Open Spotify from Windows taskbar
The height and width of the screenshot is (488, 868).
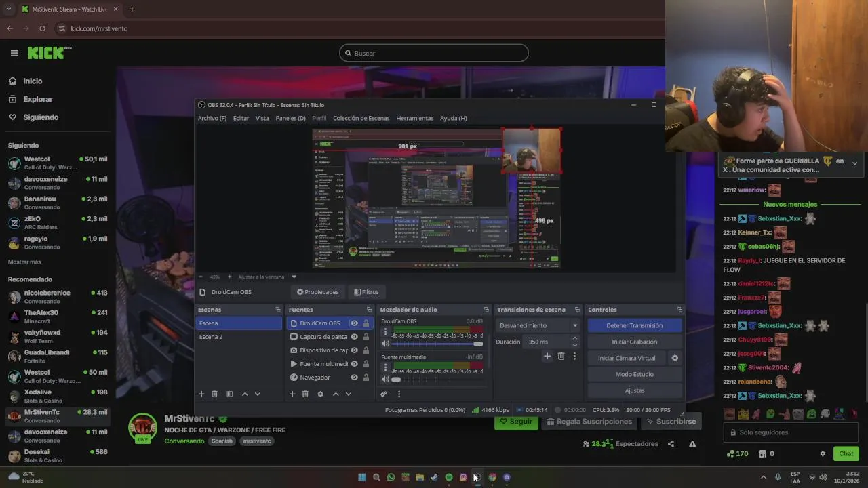point(449,477)
